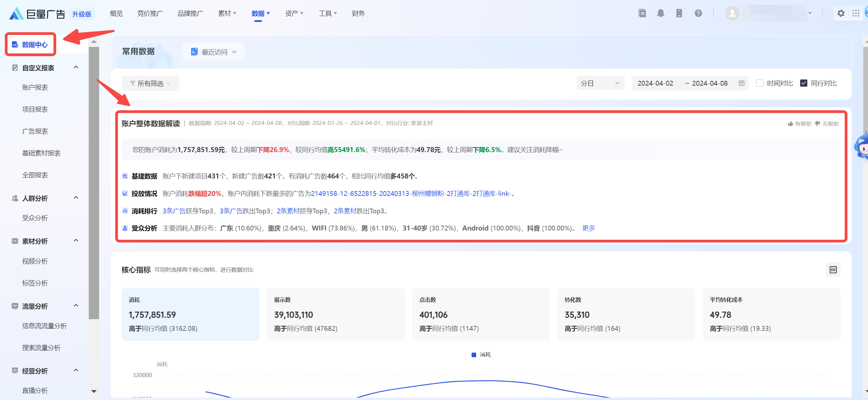Open the 资产 menu

tap(294, 13)
